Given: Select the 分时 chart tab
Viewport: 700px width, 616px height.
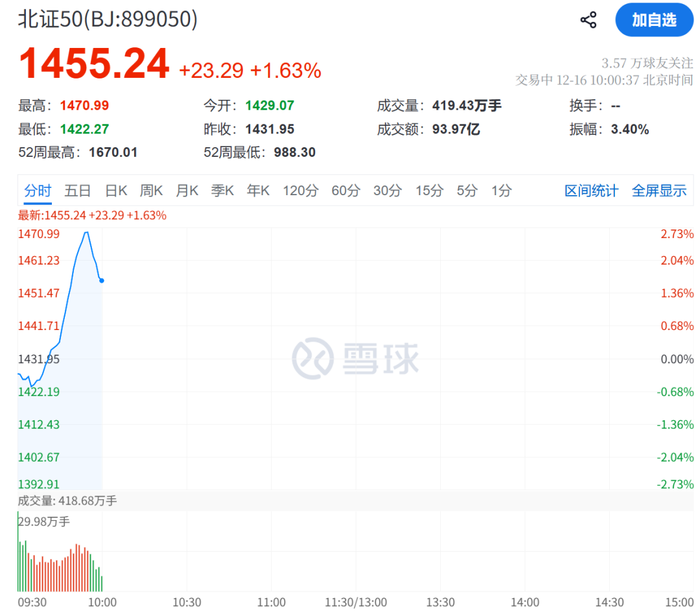Looking at the screenshot, I should 38,191.
